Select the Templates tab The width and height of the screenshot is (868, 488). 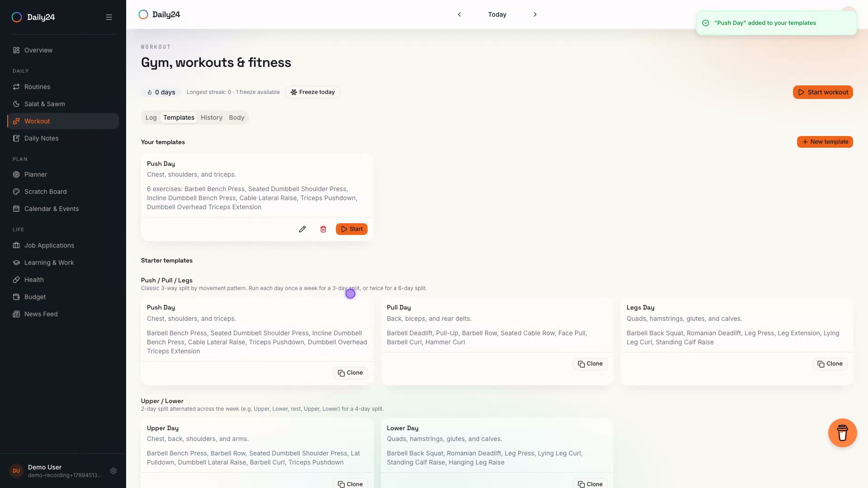point(179,117)
